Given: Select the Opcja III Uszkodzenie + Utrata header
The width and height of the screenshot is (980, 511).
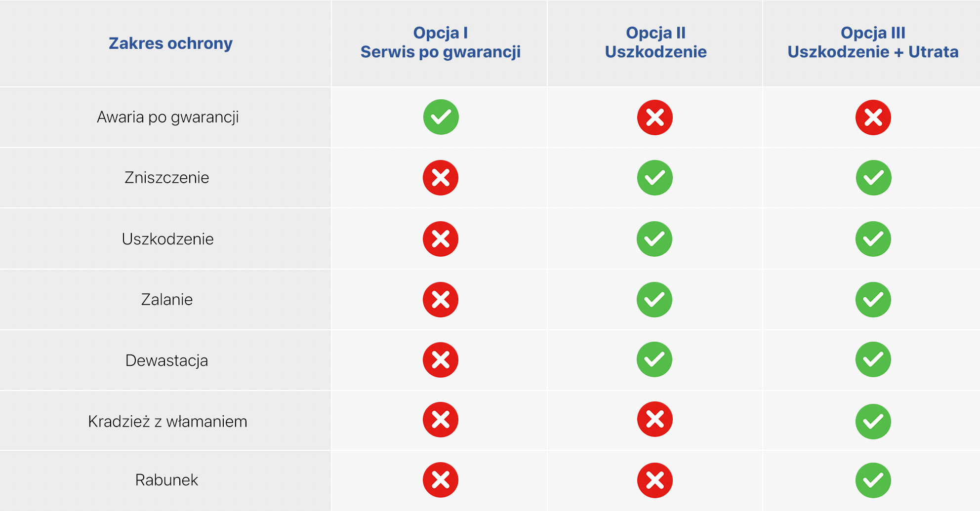Looking at the screenshot, I should pyautogui.click(x=873, y=42).
